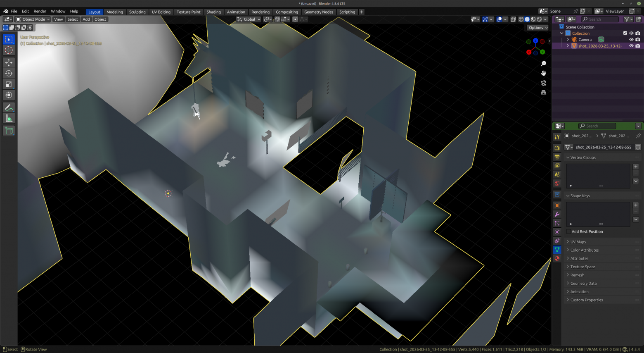
Task: Click the Options button in viewport
Action: coord(537,28)
